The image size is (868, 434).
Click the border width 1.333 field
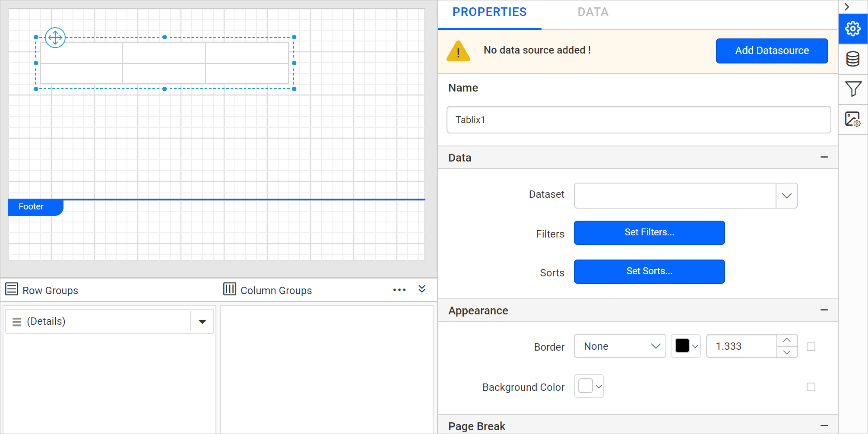point(741,346)
